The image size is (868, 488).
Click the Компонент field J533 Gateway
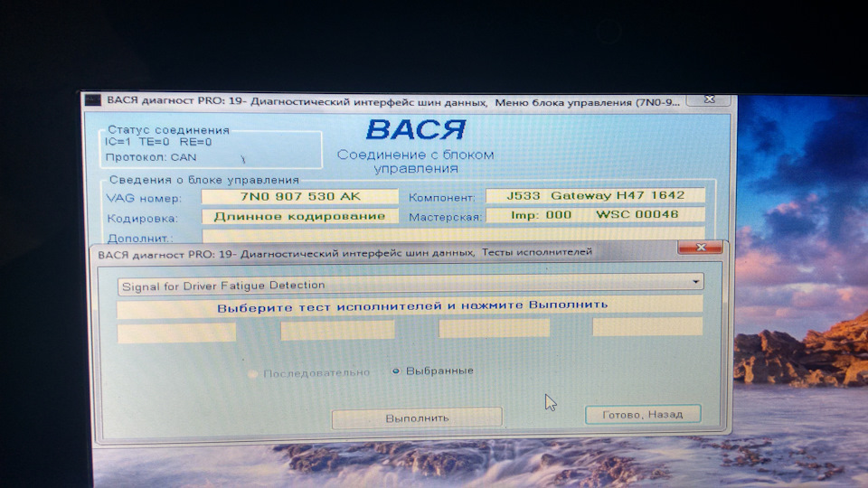pos(595,195)
